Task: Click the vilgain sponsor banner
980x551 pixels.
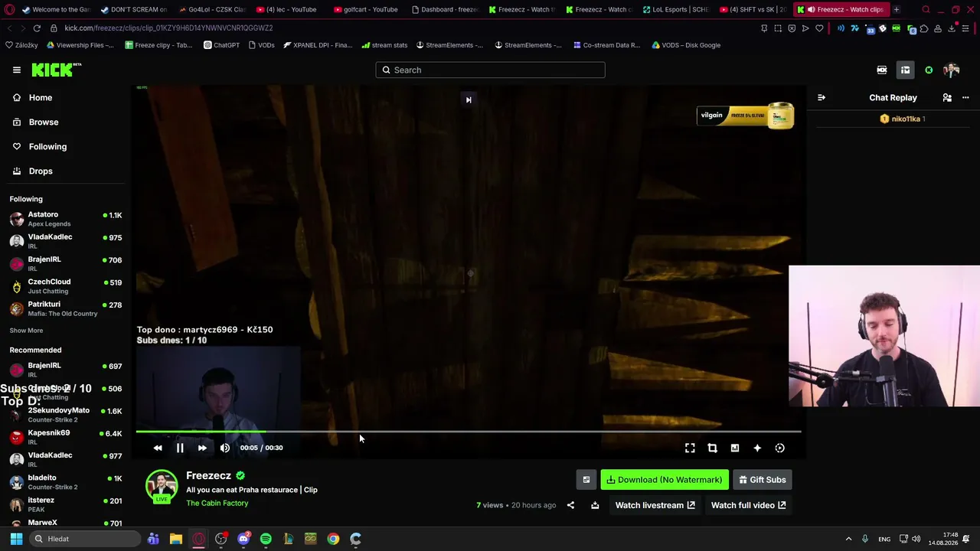Action: tap(745, 116)
